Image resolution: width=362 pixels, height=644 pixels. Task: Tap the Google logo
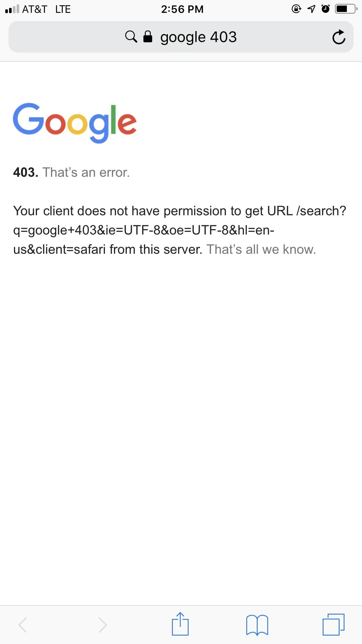coord(75,123)
